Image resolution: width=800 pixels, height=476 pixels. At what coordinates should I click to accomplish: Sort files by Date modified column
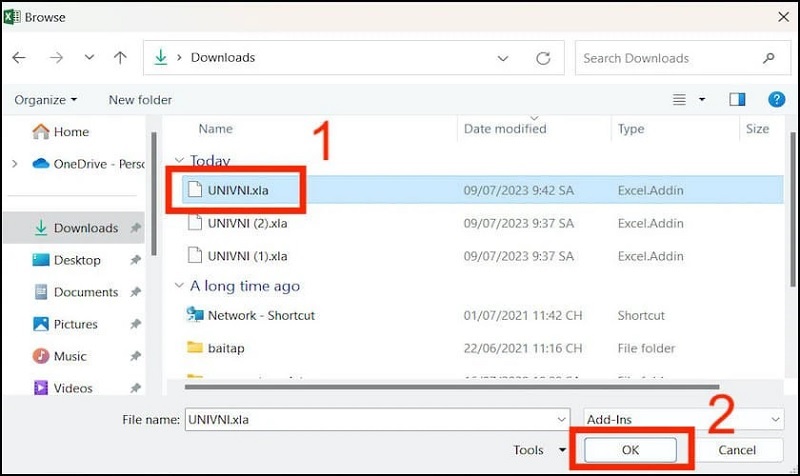505,129
